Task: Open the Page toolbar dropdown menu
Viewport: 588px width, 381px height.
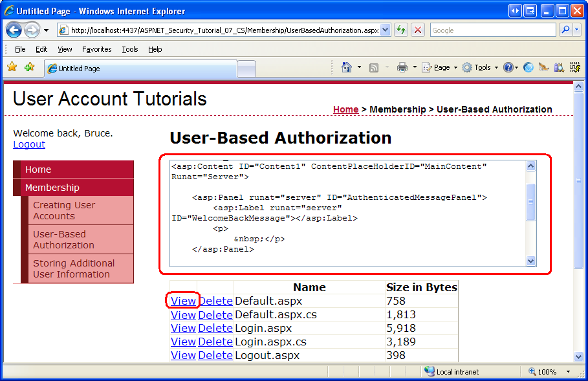Action: point(439,67)
